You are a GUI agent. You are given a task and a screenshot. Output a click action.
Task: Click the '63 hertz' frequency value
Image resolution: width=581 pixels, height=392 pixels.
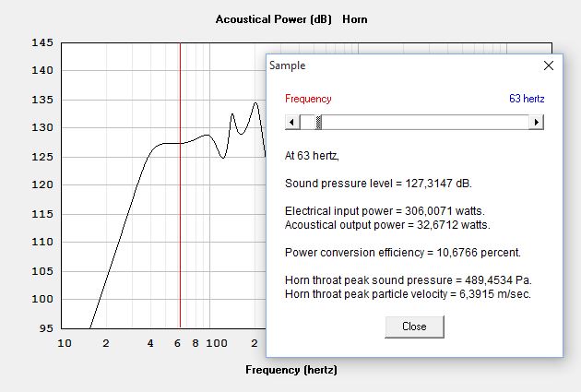click(527, 99)
